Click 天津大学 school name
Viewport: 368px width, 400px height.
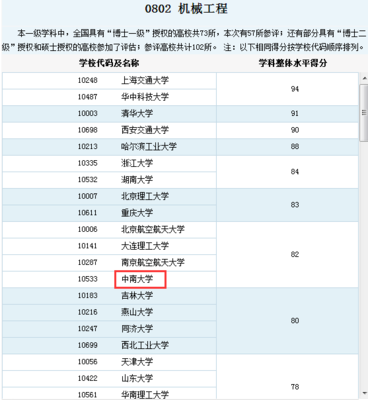tap(137, 362)
